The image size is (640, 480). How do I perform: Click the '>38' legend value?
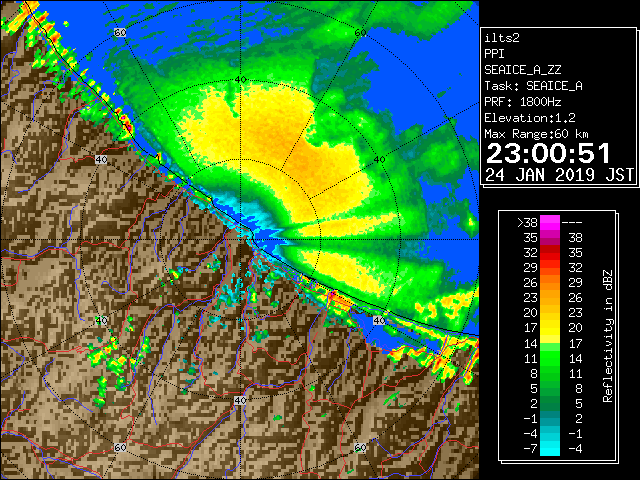click(527, 223)
